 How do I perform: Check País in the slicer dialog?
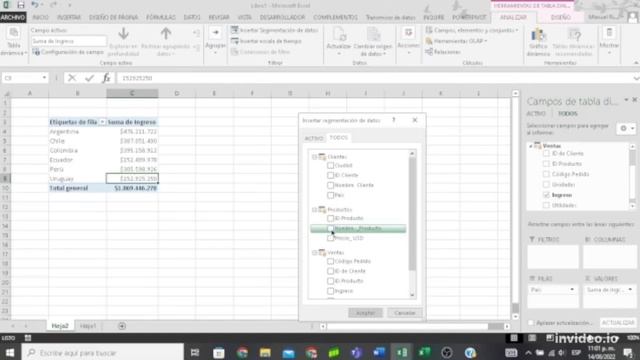331,195
